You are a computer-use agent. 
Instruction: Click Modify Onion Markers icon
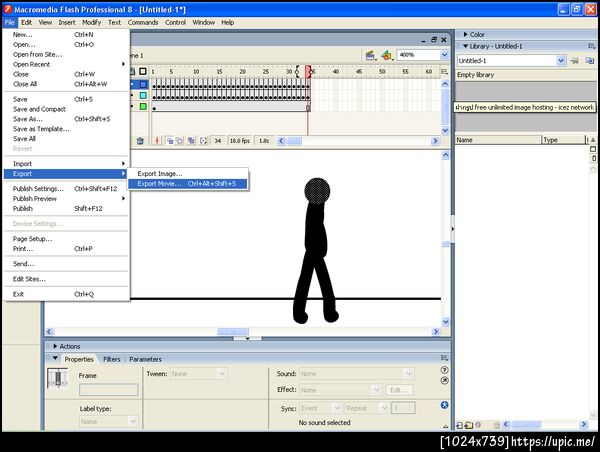[x=204, y=141]
